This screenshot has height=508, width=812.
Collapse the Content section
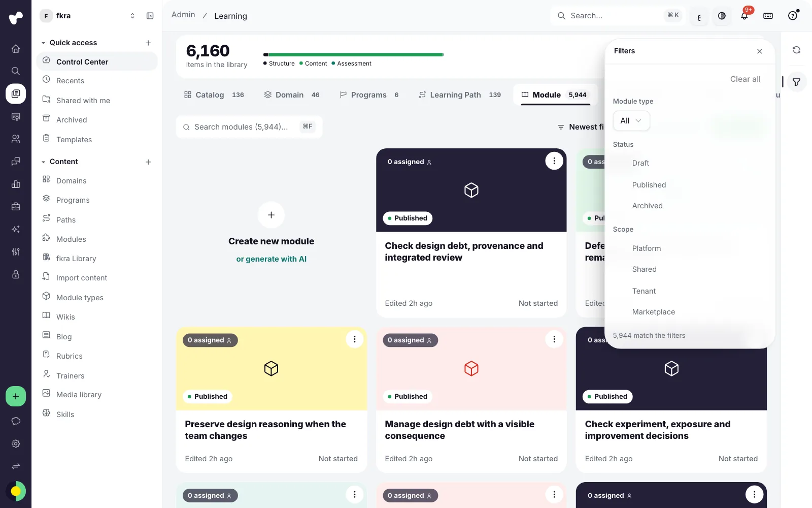(x=44, y=162)
